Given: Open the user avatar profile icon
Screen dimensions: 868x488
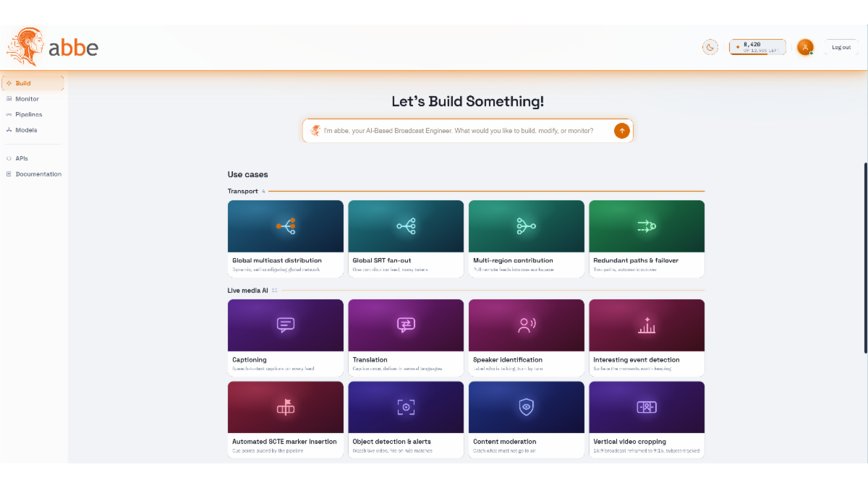Looking at the screenshot, I should (805, 47).
